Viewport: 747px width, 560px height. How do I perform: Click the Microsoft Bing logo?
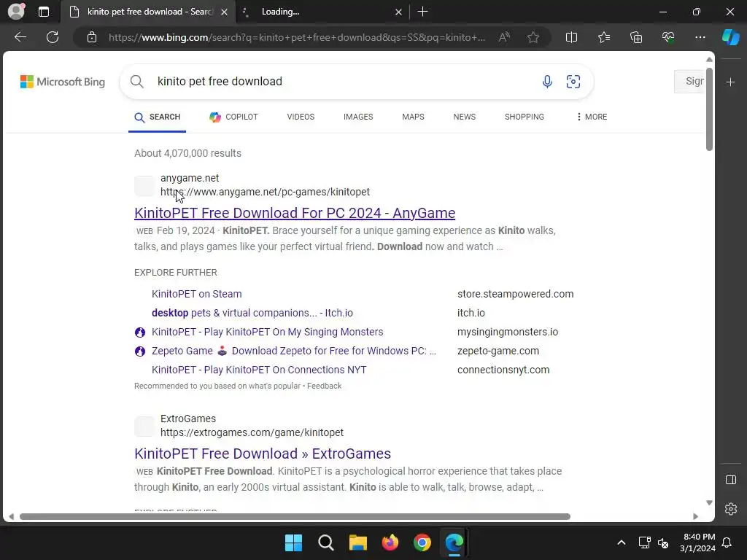click(x=63, y=82)
